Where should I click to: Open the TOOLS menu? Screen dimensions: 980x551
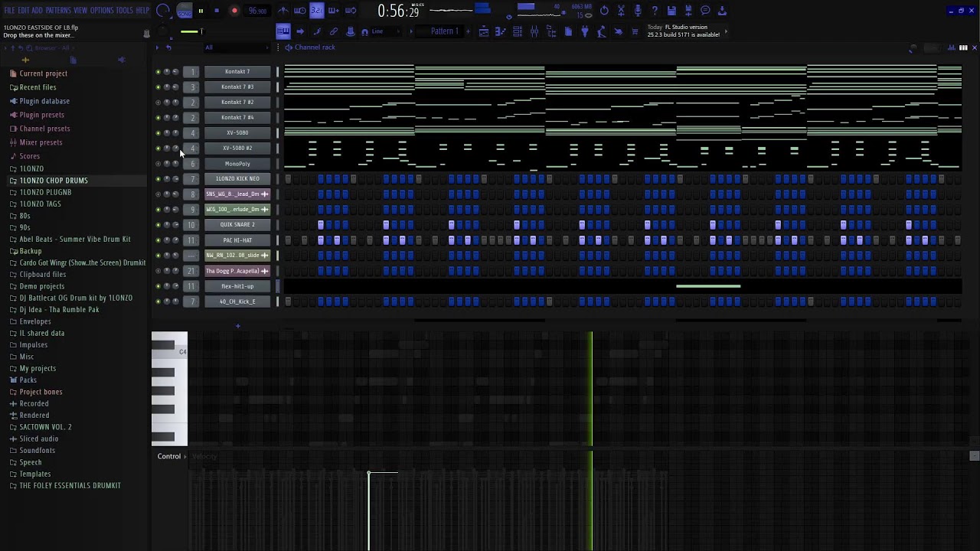124,11
